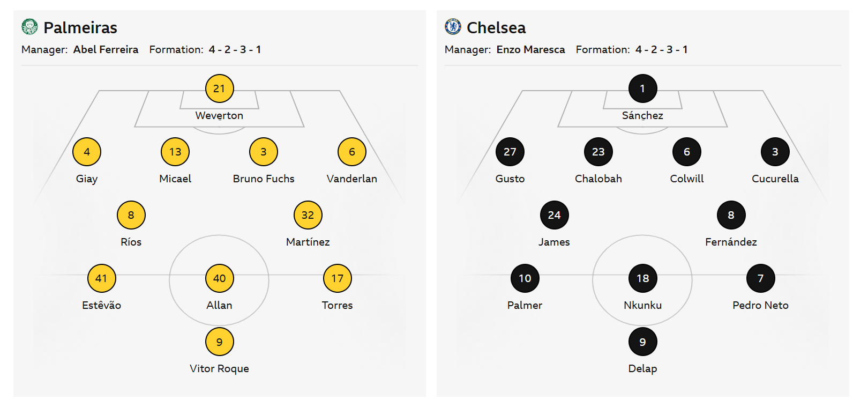This screenshot has height=407, width=868.
Task: Click Allan's number 40 circle
Action: tap(219, 278)
